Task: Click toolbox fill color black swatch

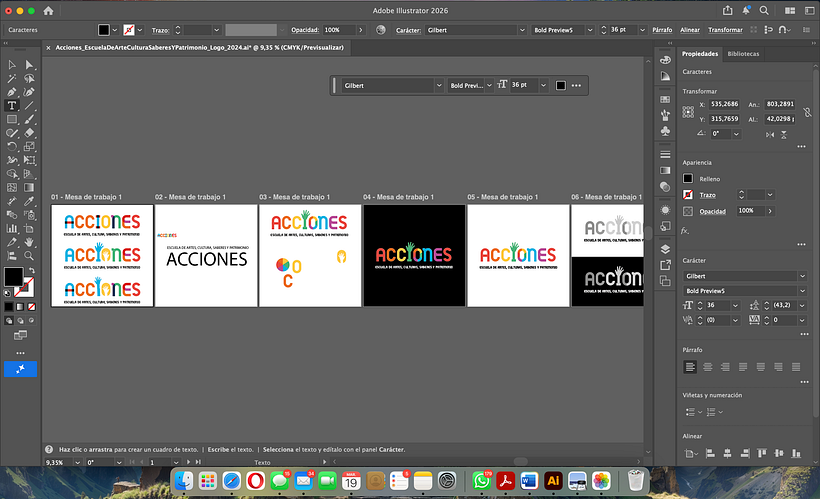Action: click(x=14, y=277)
